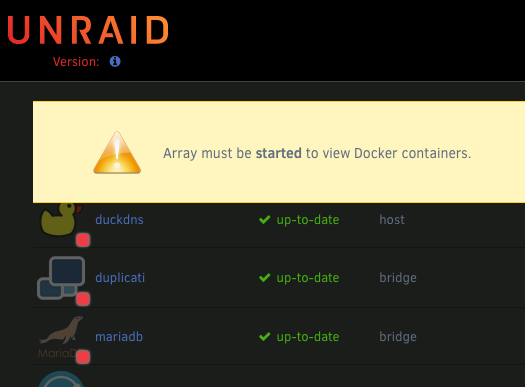
Task: Click the bold 'started' word in warning
Action: pyautogui.click(x=279, y=153)
